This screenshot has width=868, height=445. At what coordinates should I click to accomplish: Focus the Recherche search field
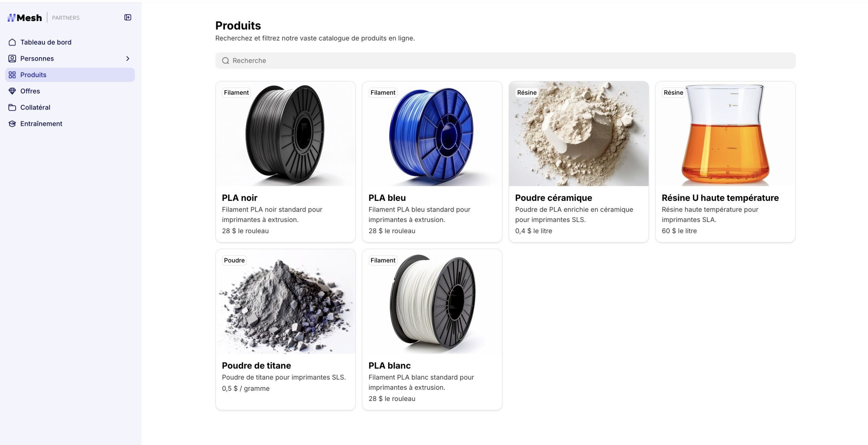click(505, 60)
